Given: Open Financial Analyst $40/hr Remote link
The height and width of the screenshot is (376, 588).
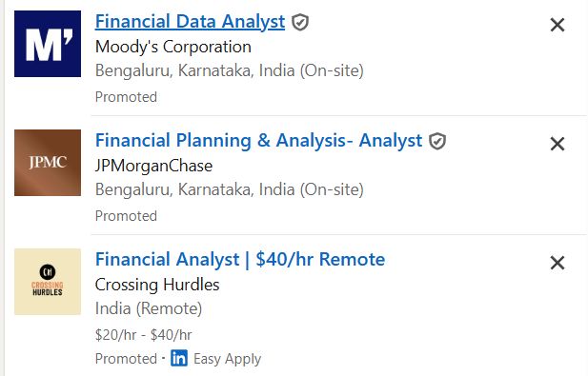Looking at the screenshot, I should 240,259.
